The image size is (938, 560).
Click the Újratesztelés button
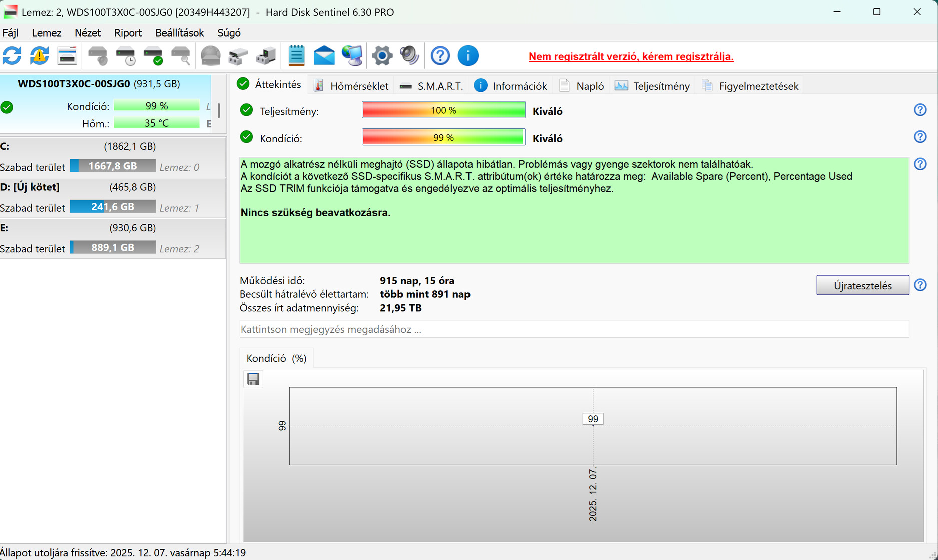[863, 285]
